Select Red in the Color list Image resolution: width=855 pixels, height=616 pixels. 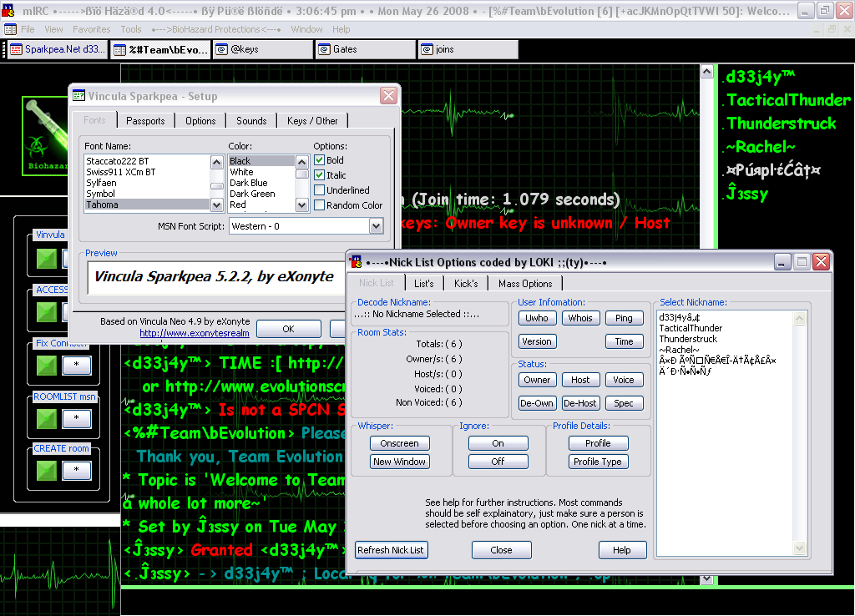(x=261, y=204)
